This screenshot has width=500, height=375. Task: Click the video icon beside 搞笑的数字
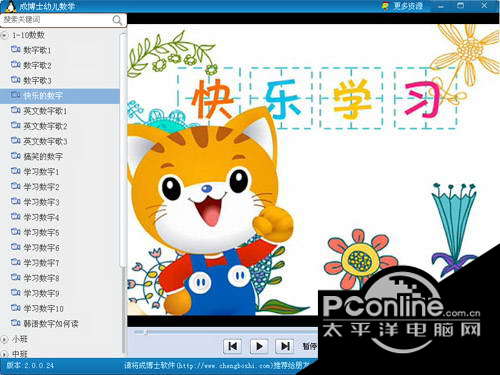coord(16,156)
